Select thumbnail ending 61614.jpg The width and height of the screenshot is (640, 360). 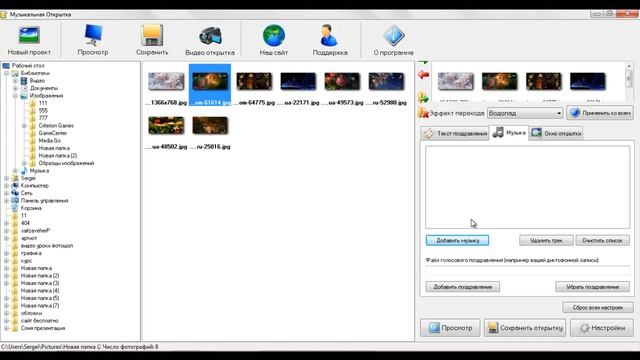pos(210,85)
